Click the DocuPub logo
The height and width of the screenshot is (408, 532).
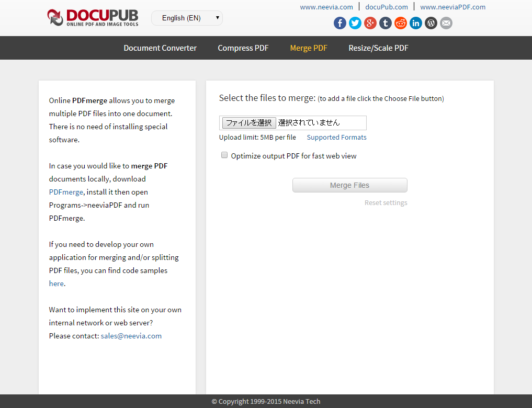pos(93,18)
